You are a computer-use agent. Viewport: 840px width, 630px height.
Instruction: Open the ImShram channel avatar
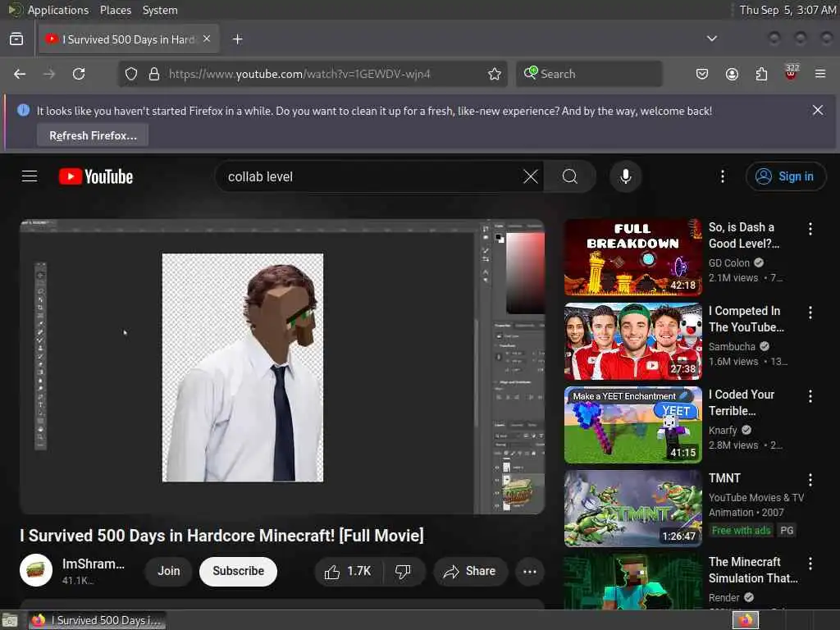36,570
